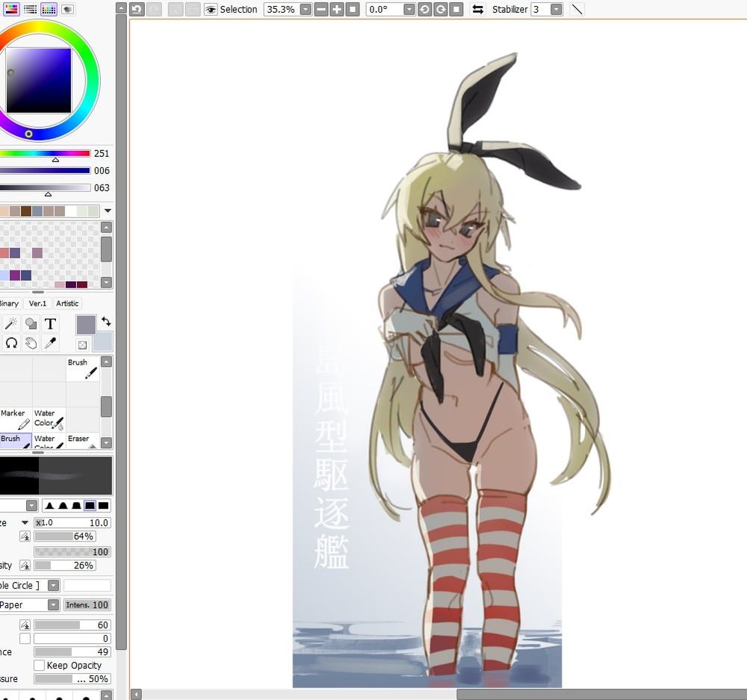Select the Text tool

click(50, 323)
